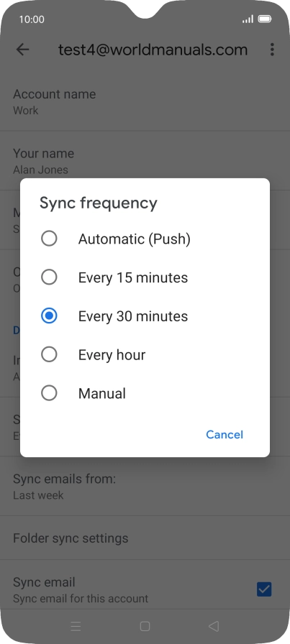Toggle the Sync email checkbox

(264, 589)
